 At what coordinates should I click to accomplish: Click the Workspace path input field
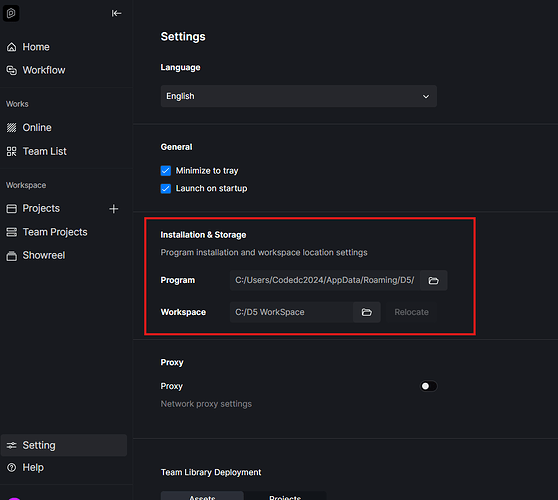(x=291, y=312)
